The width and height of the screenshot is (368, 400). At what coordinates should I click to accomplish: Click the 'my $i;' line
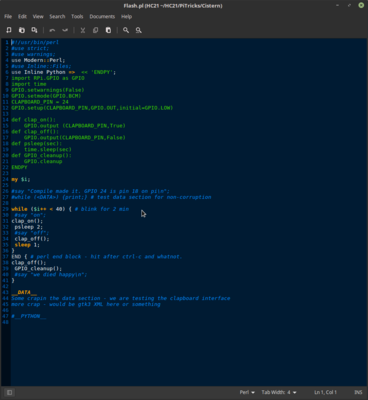click(21, 179)
